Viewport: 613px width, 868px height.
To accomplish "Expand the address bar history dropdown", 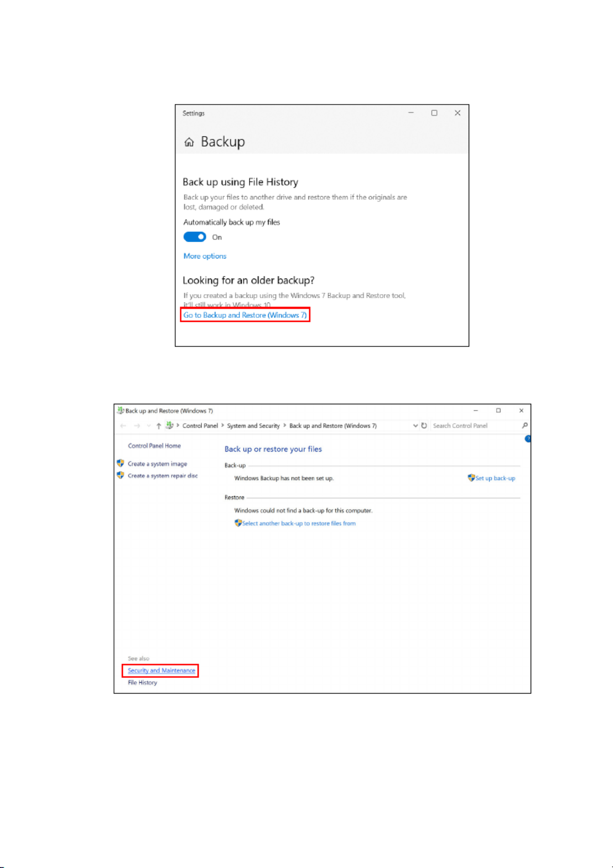I will coord(415,425).
